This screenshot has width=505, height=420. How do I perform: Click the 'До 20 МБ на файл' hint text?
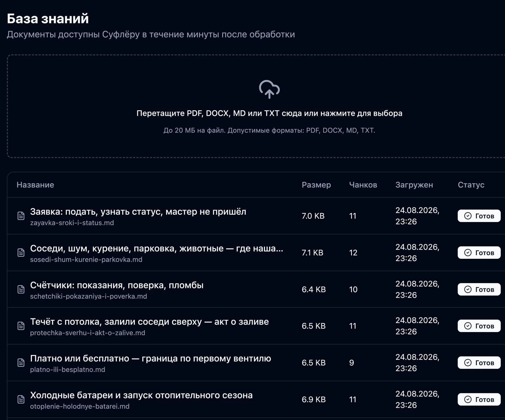tap(194, 130)
